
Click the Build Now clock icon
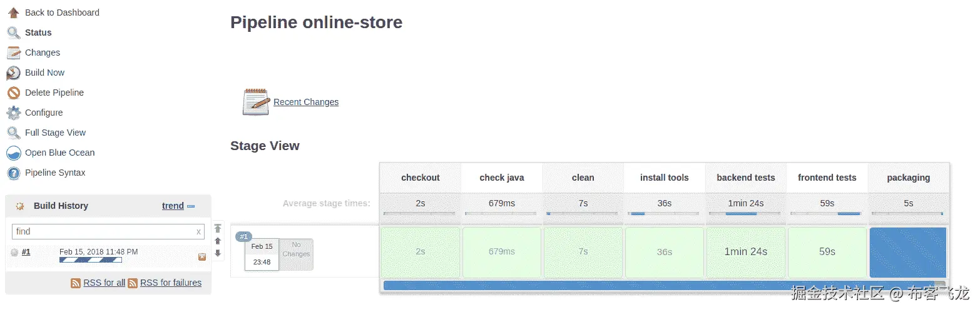(13, 73)
